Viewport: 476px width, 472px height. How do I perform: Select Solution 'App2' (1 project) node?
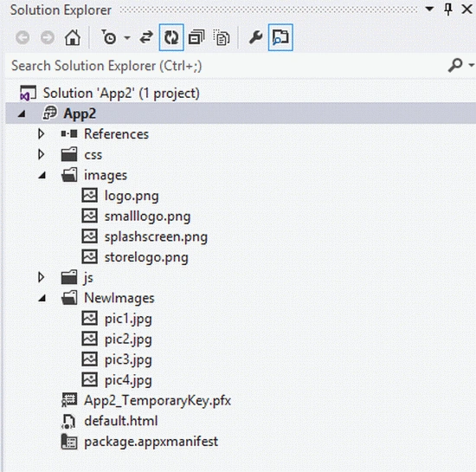(x=121, y=93)
